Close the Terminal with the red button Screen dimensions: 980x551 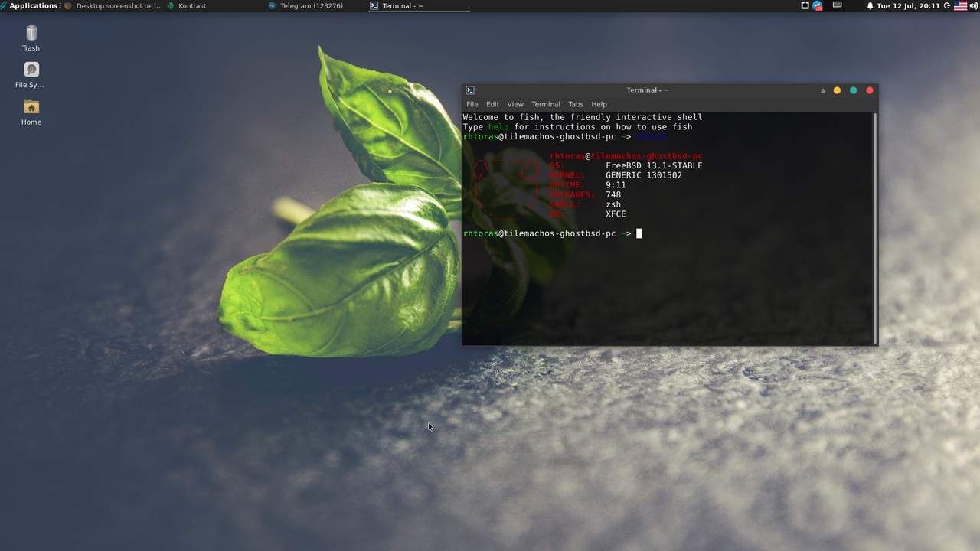(870, 90)
